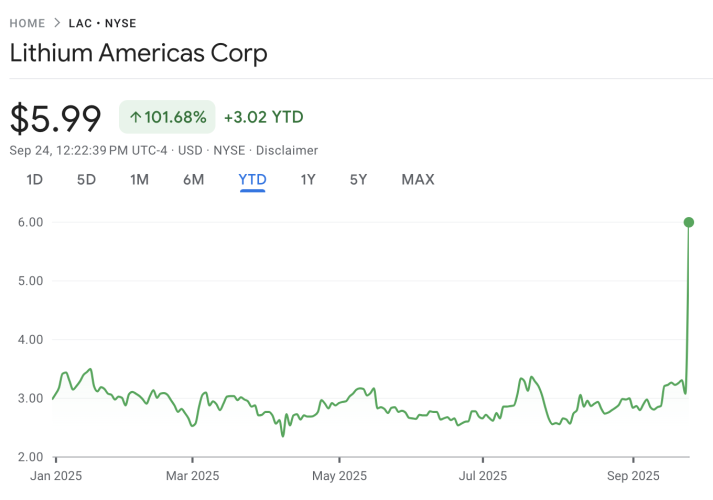Click the Lithium Americas Corp heading
Screen dimensions: 713x500
(x=139, y=53)
